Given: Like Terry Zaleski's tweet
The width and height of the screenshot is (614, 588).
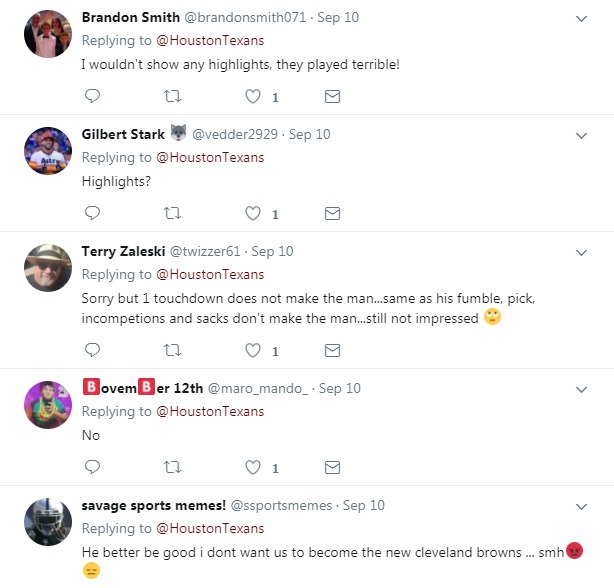Looking at the screenshot, I should [x=253, y=351].
